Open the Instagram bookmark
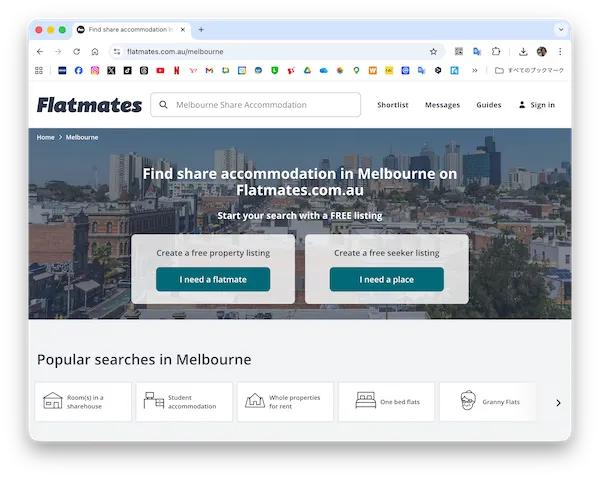 [x=95, y=70]
